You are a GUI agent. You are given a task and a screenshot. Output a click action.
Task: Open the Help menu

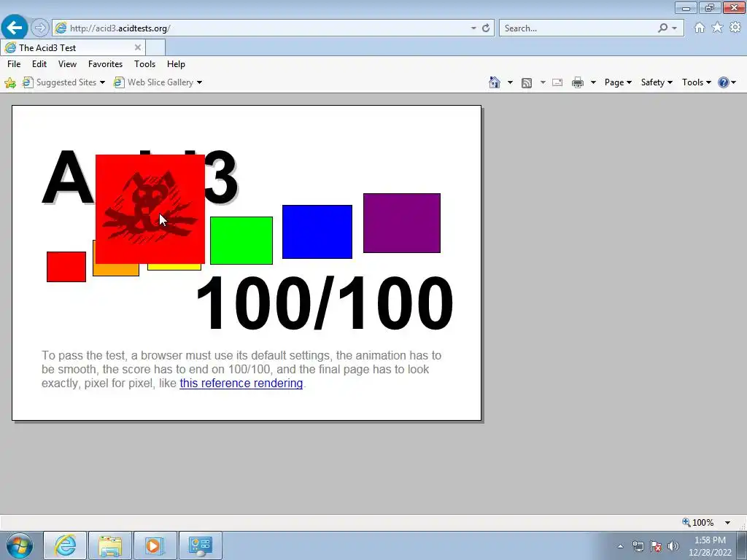click(176, 64)
